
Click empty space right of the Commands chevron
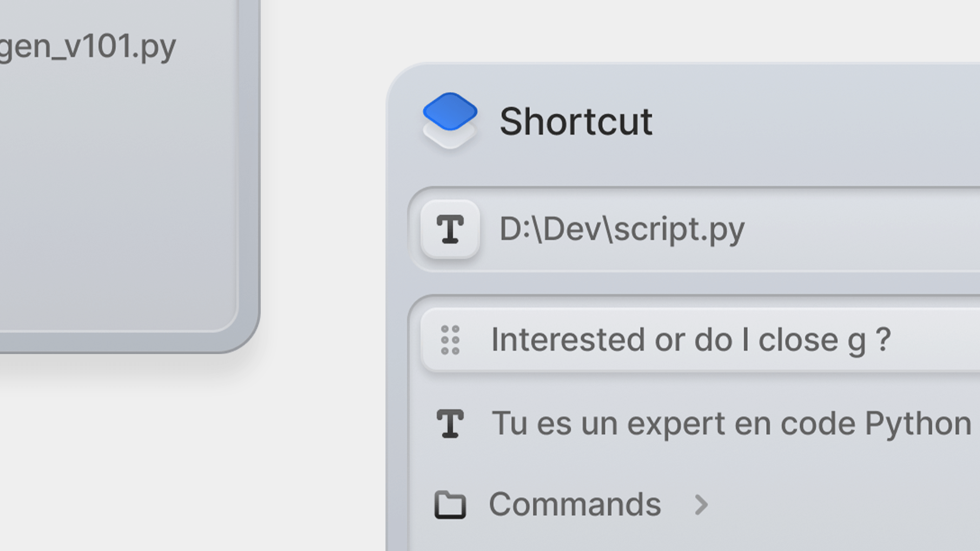[842, 505]
